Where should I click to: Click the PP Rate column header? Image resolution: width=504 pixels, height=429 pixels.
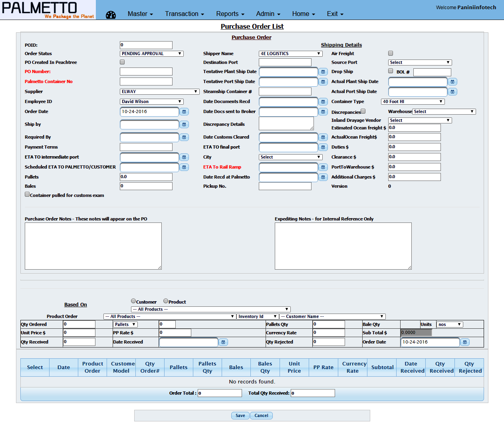coord(323,367)
